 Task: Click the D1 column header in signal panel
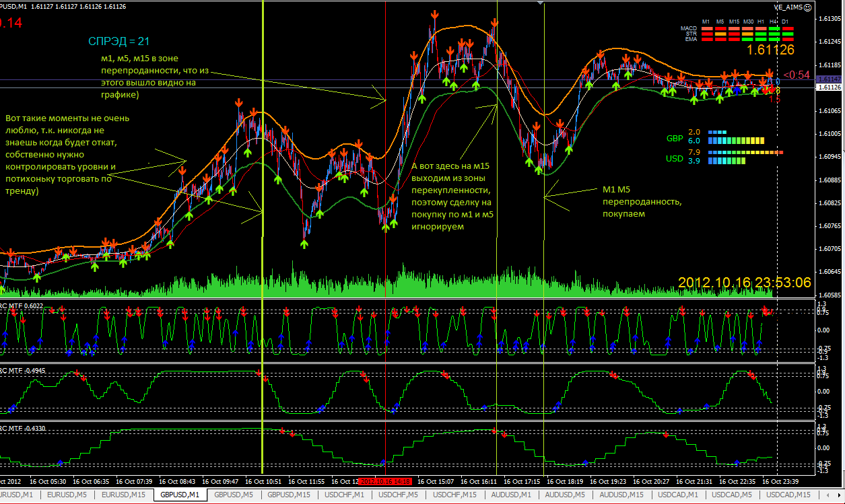click(x=785, y=22)
